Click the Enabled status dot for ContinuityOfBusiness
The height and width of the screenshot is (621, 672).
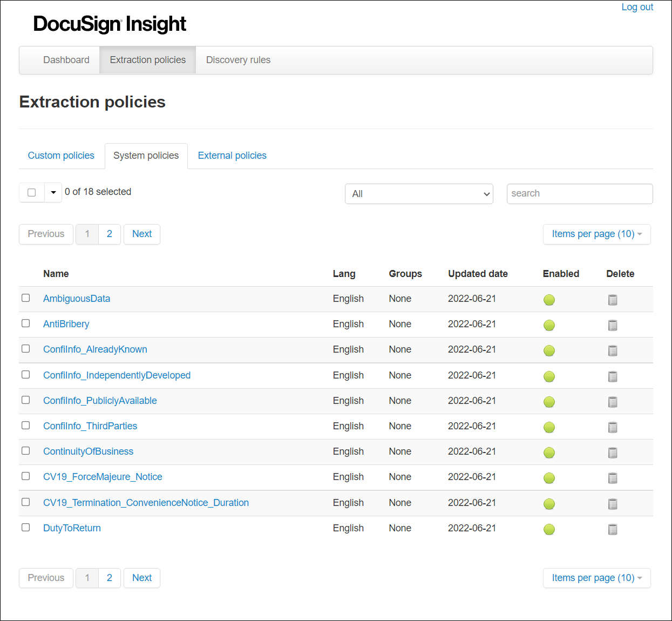coord(549,453)
